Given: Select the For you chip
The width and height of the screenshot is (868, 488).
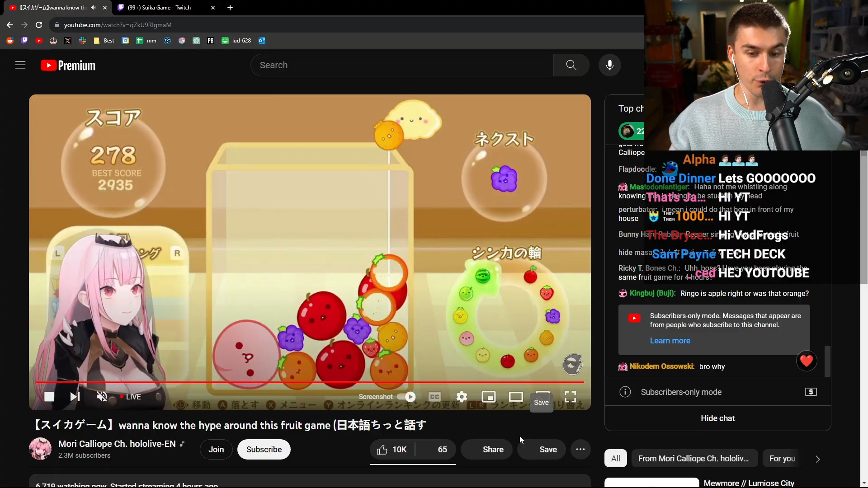Looking at the screenshot, I should click(x=783, y=459).
